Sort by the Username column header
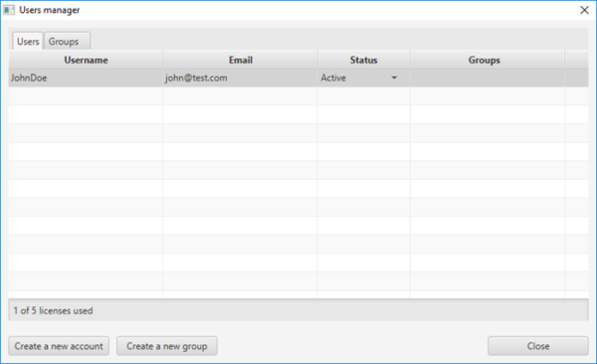Image resolution: width=597 pixels, height=364 pixels. [x=86, y=60]
